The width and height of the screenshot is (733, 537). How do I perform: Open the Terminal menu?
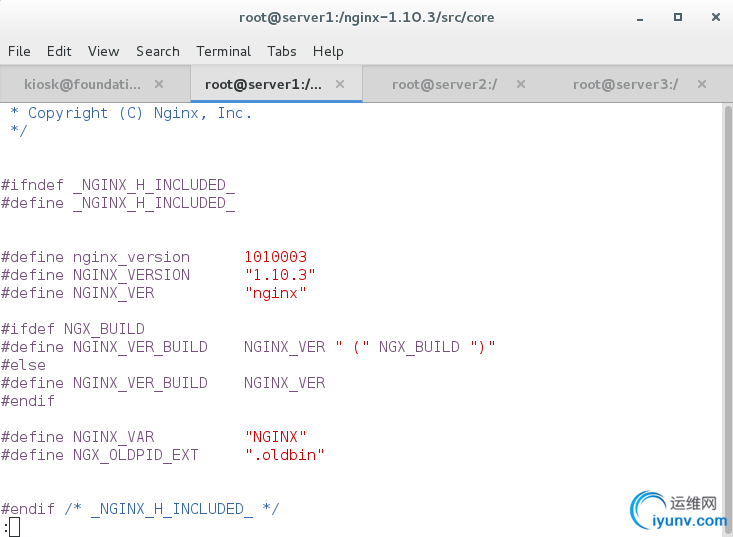point(223,51)
